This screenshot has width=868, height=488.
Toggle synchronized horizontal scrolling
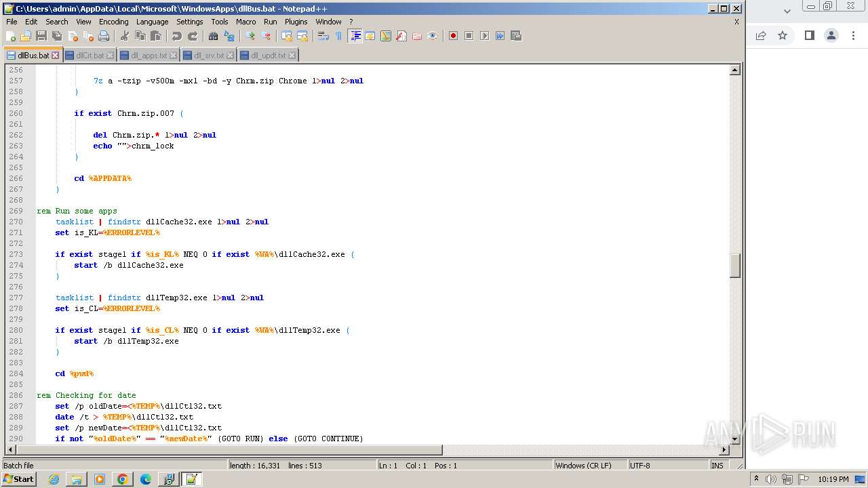click(302, 36)
